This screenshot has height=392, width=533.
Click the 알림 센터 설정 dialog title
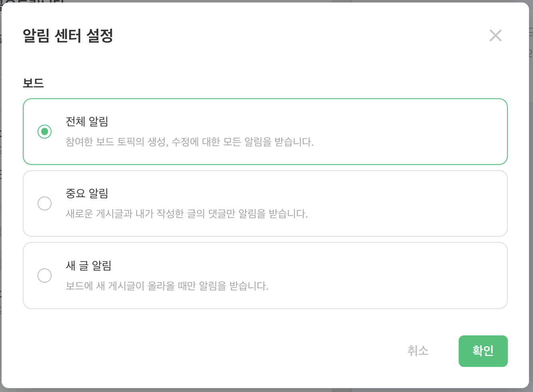click(x=68, y=36)
